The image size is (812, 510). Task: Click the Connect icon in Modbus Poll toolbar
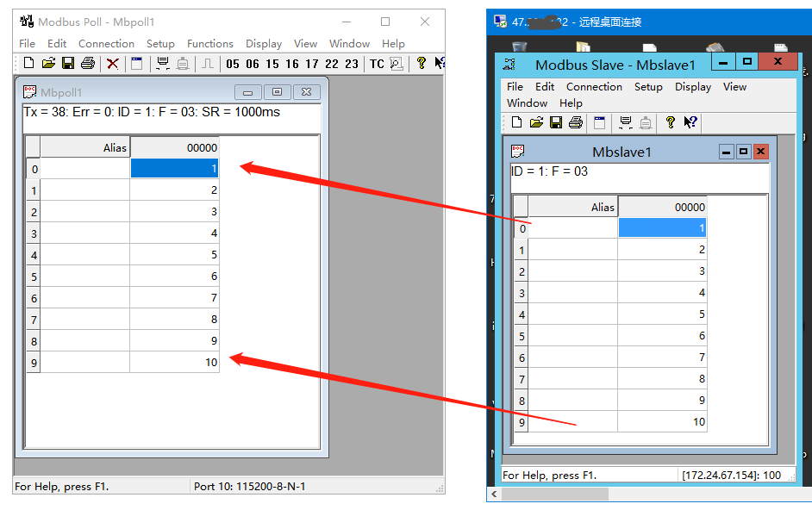162,63
